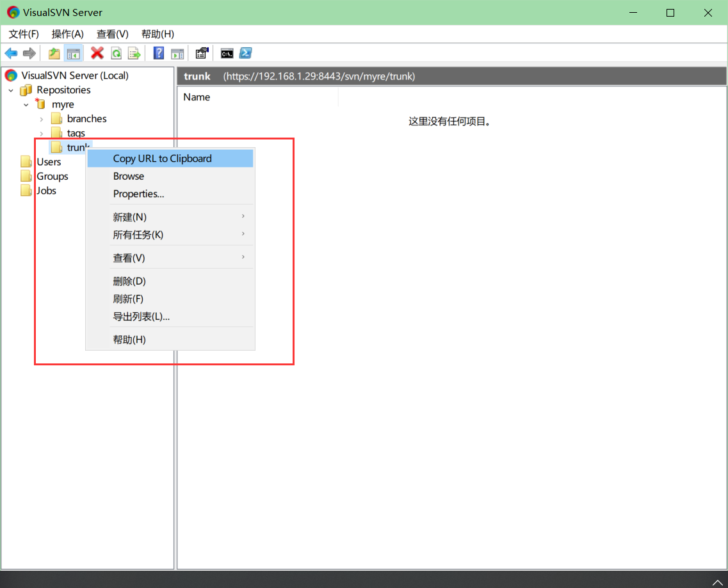Collapse the myre repository node
728x588 pixels.
click(26, 105)
